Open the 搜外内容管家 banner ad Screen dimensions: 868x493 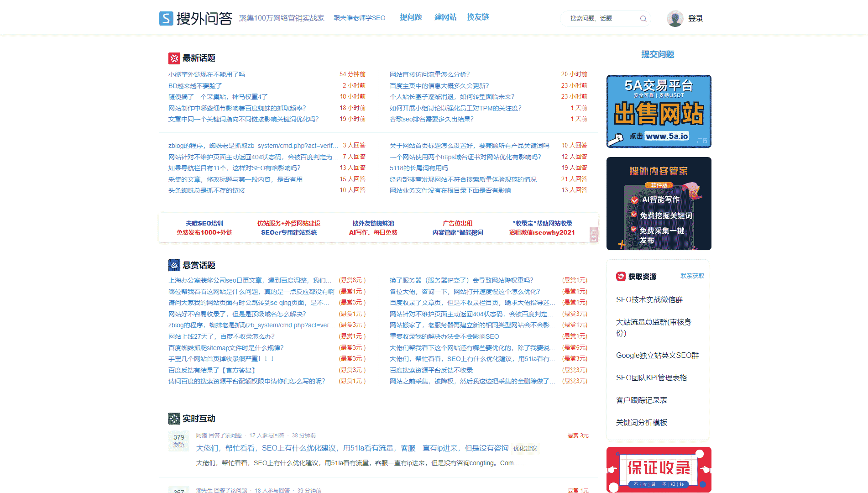659,204
